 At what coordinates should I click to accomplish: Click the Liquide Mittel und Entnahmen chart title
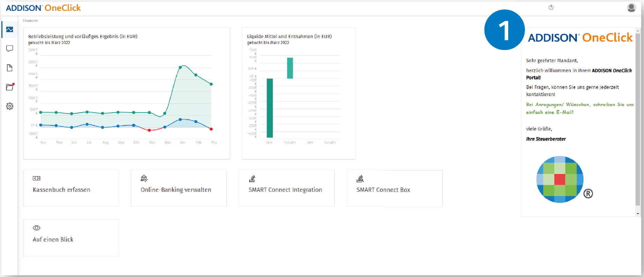tap(289, 36)
